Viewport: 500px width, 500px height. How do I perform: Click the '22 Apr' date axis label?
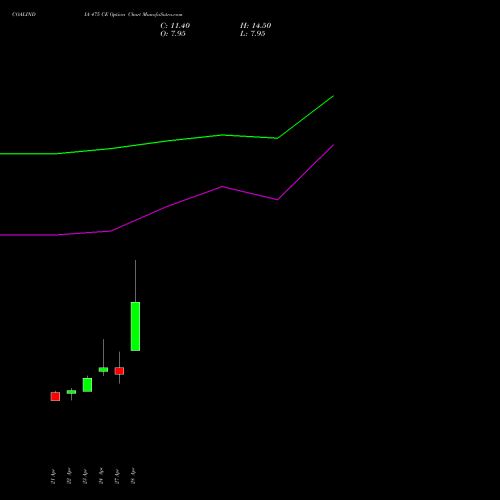point(69,476)
